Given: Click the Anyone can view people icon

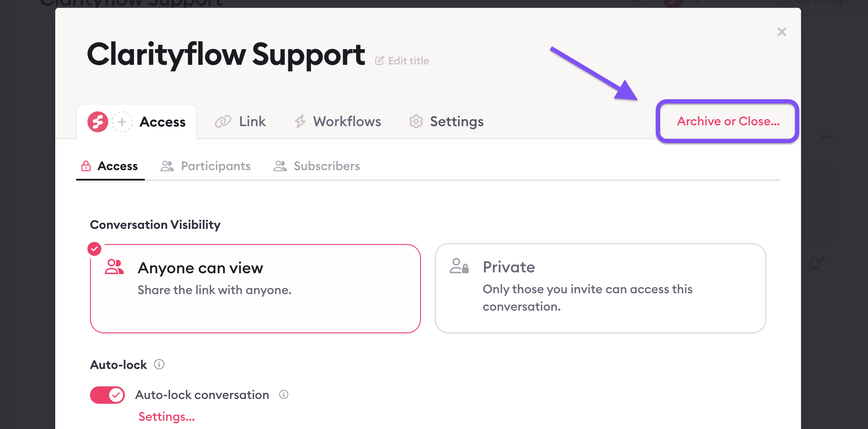Looking at the screenshot, I should pyautogui.click(x=114, y=267).
